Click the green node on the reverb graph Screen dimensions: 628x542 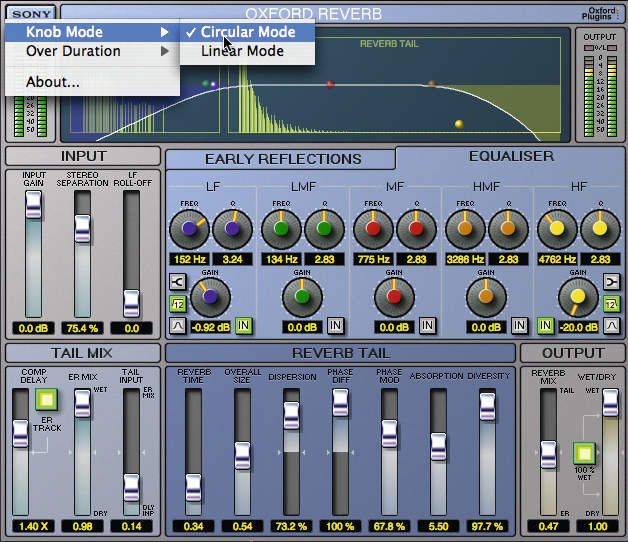tap(206, 84)
